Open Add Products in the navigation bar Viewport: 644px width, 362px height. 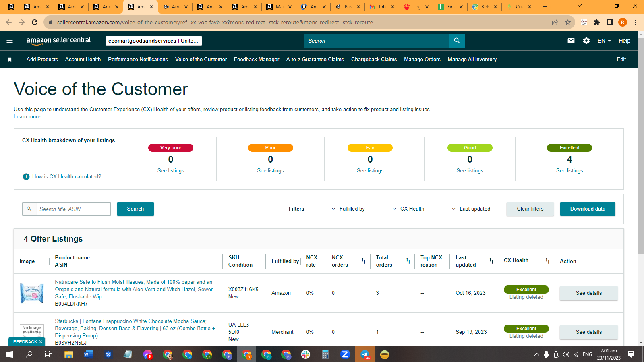pos(42,60)
